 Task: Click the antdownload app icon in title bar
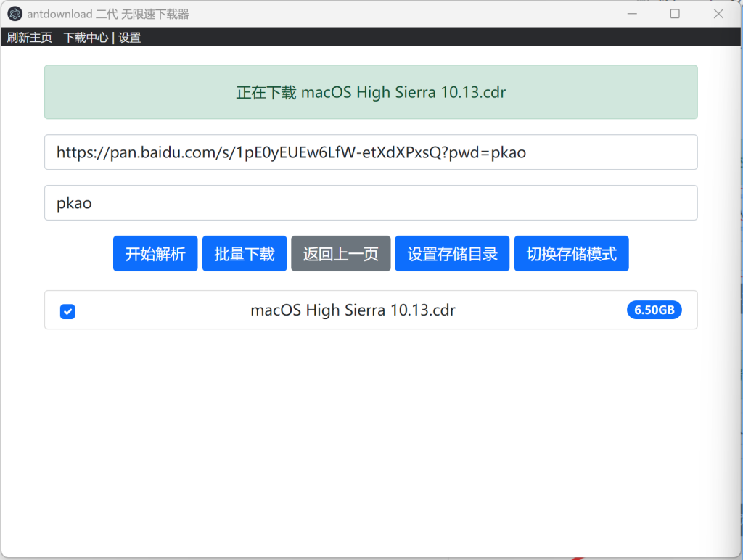(x=15, y=14)
